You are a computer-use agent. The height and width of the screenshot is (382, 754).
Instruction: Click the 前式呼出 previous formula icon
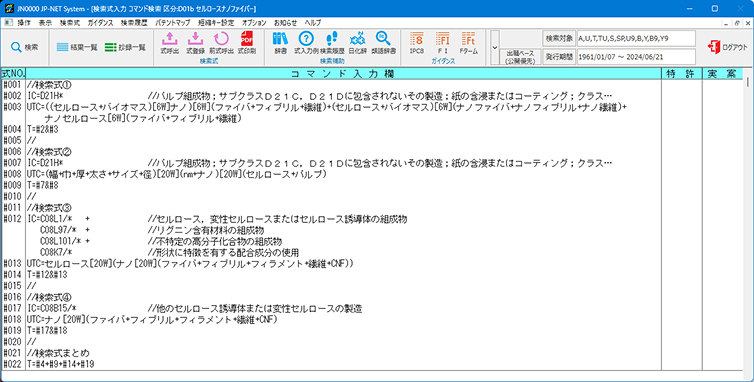[221, 42]
